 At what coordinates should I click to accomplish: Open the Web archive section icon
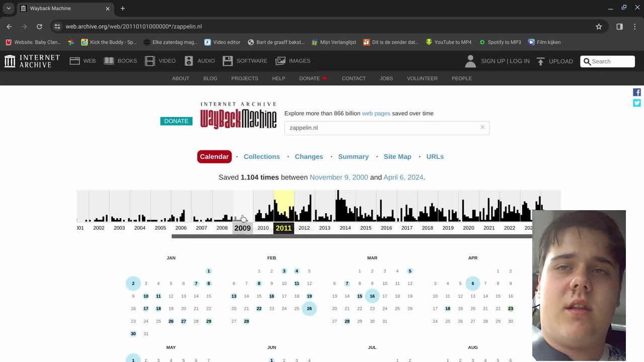(75, 60)
